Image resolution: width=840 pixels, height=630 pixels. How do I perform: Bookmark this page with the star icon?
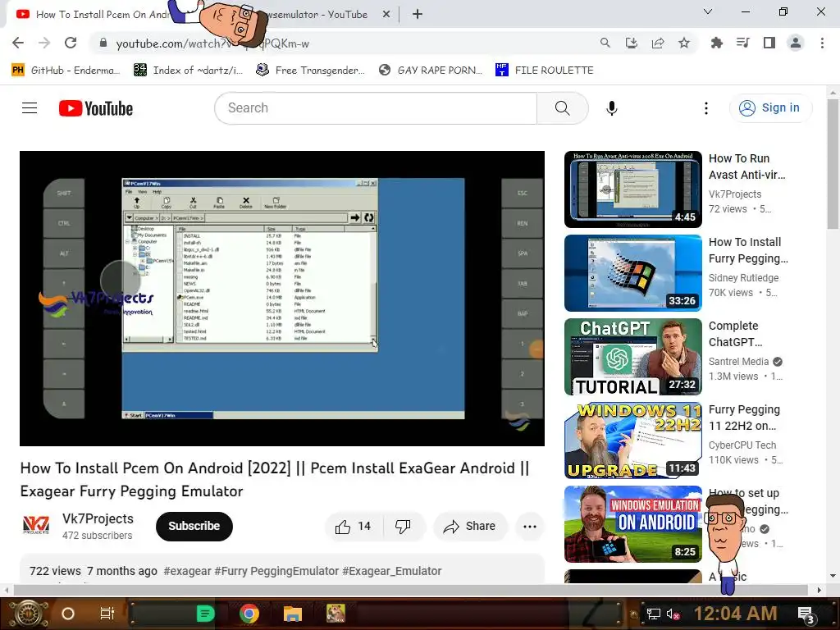pos(684,43)
